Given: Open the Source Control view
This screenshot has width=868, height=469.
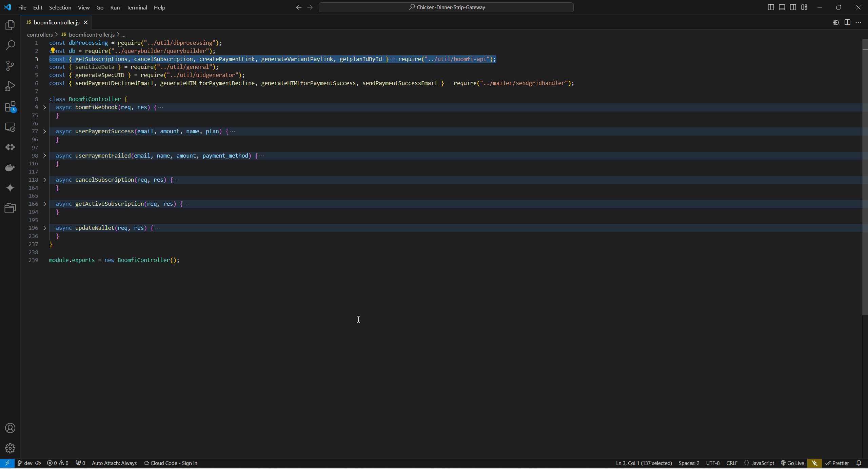Looking at the screenshot, I should tap(10, 66).
